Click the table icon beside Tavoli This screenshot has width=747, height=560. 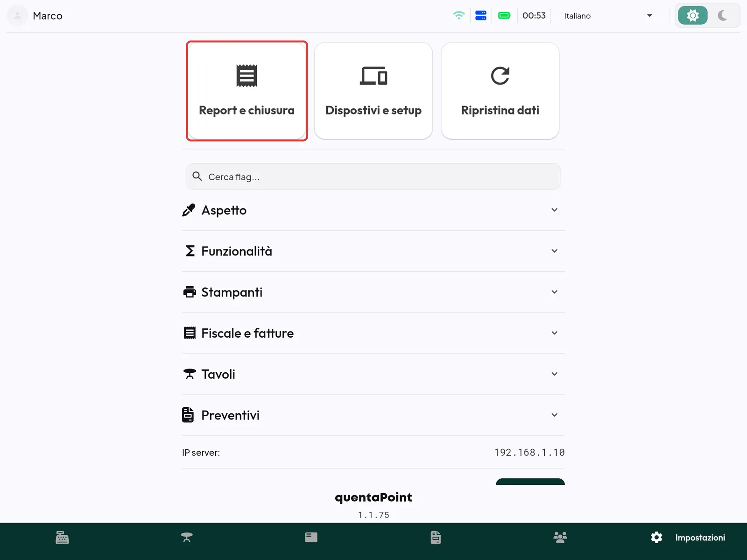[x=190, y=374]
